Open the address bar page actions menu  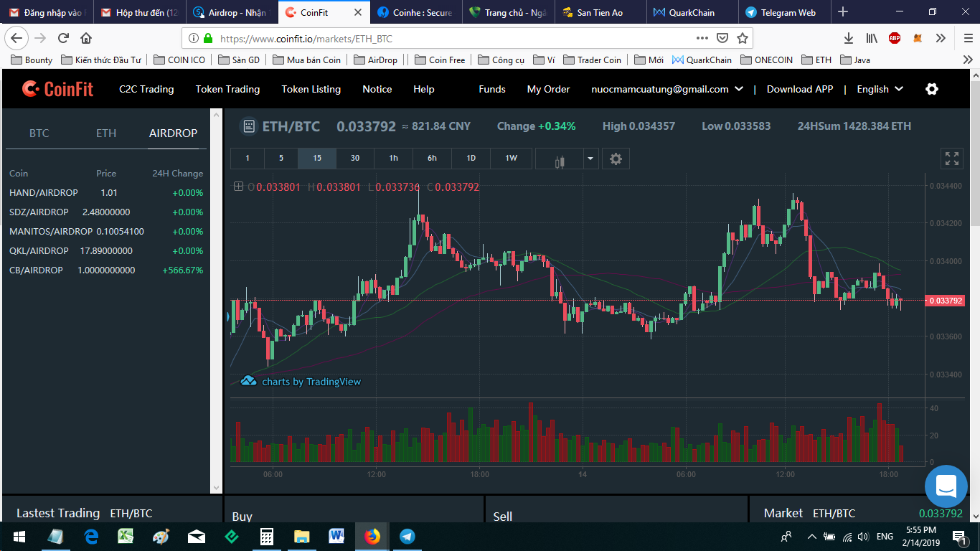click(702, 38)
